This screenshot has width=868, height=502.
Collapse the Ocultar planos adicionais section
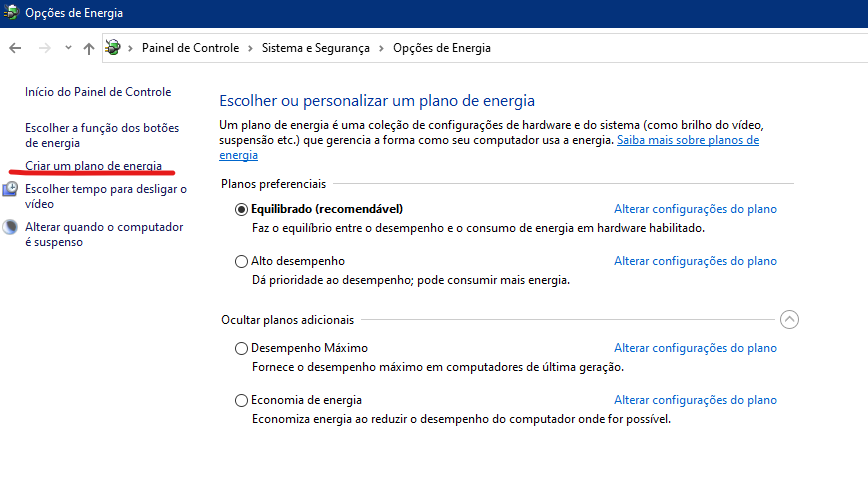click(x=789, y=319)
